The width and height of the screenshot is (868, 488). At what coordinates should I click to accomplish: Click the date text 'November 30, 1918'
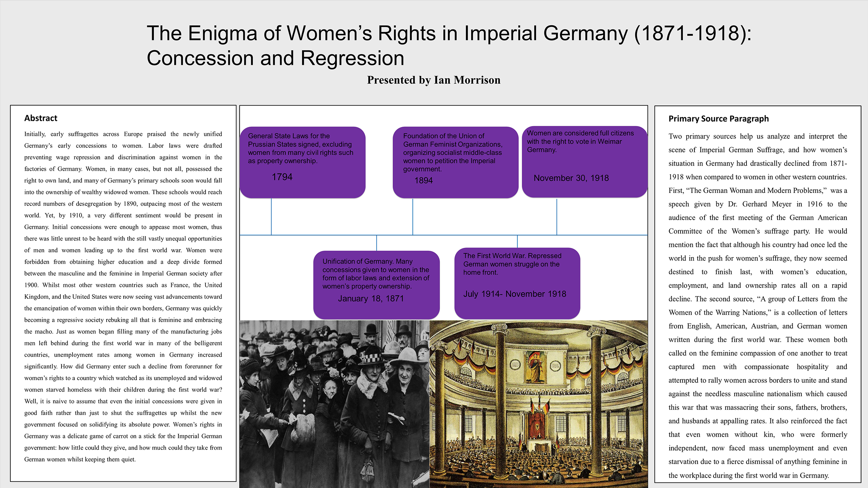571,178
